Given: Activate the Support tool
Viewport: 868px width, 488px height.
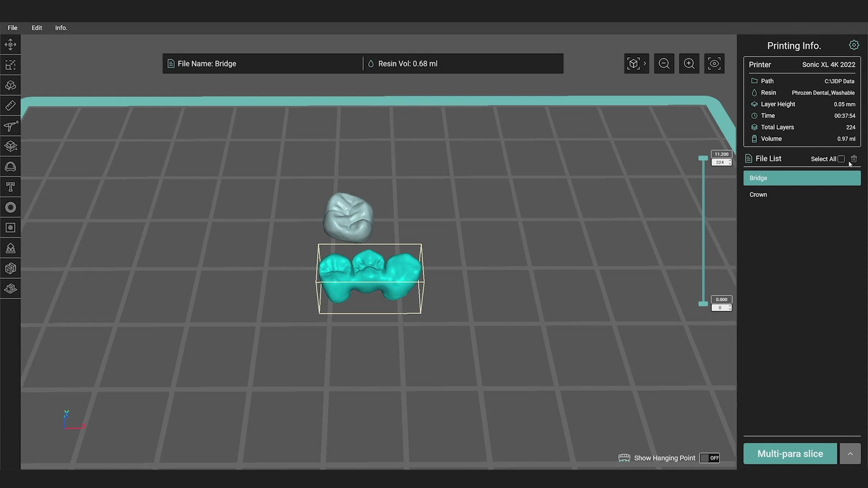Looking at the screenshot, I should 10,125.
